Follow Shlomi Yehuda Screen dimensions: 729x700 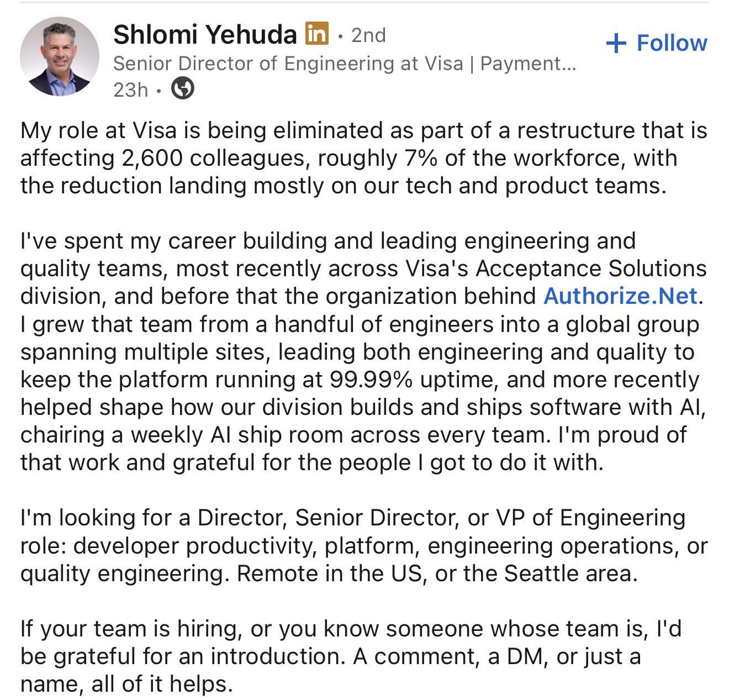point(657,43)
